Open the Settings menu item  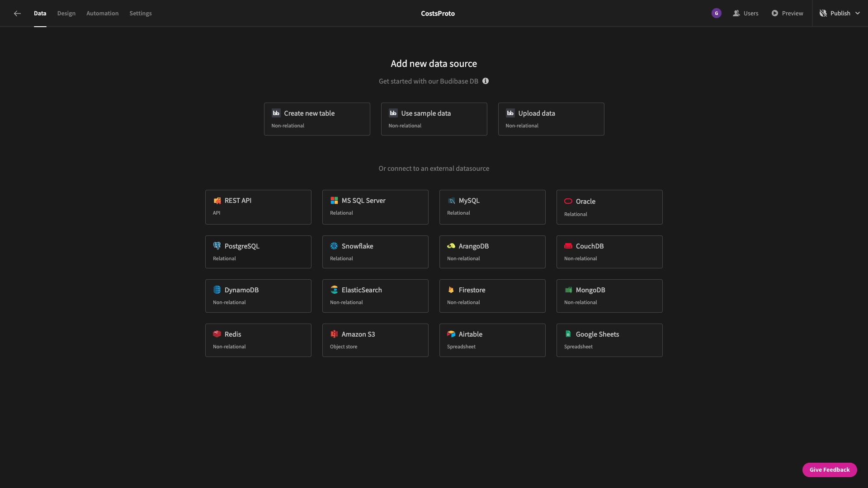tap(140, 13)
